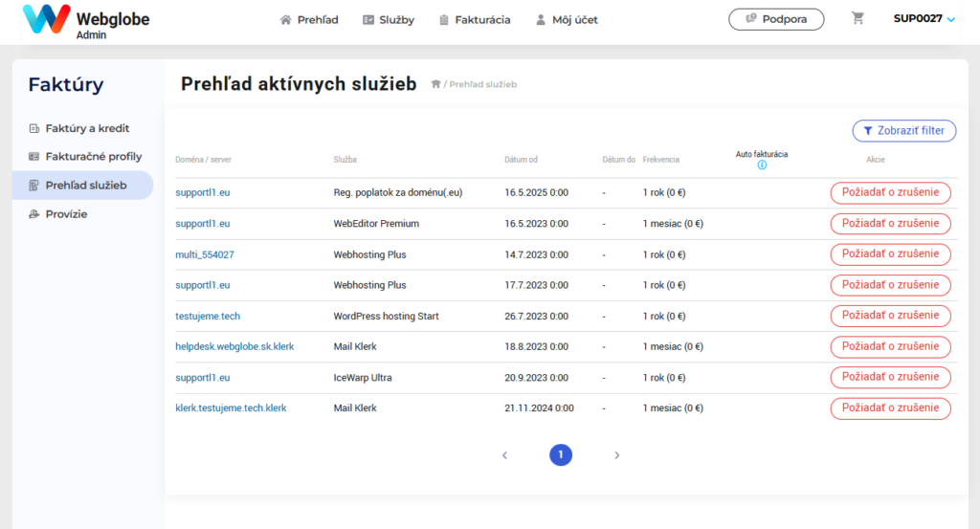Open the testujeme.tech link
The image size is (980, 529).
click(x=208, y=317)
